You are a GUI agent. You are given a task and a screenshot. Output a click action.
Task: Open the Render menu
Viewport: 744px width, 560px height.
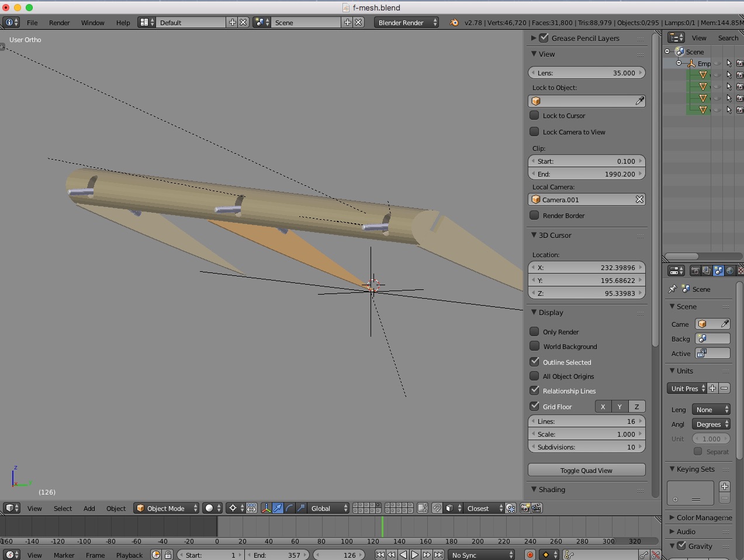pos(59,23)
